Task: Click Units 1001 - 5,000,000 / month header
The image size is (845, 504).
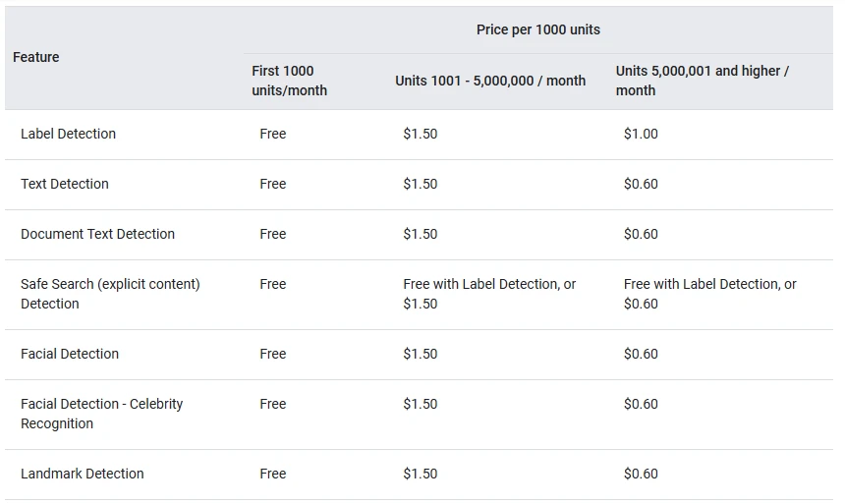Action: 490,81
